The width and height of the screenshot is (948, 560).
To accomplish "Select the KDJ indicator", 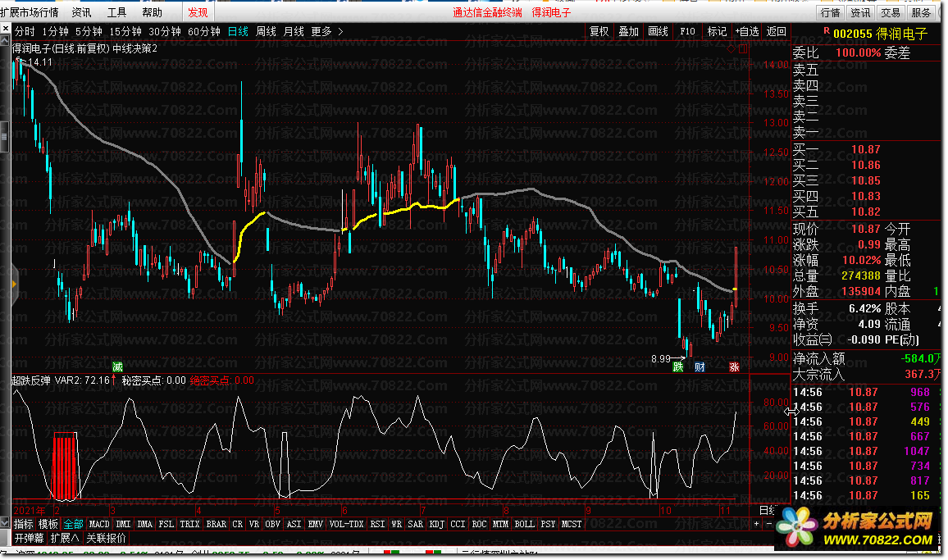I will pyautogui.click(x=436, y=524).
